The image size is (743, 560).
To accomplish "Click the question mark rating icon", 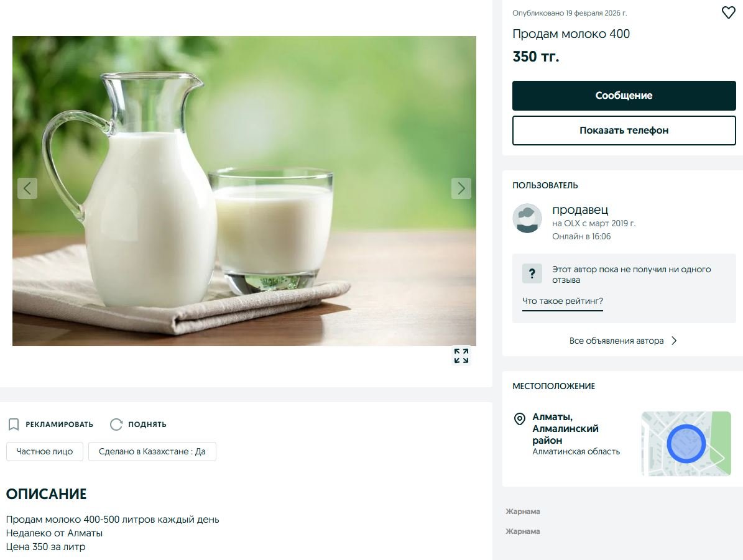I will pyautogui.click(x=532, y=274).
